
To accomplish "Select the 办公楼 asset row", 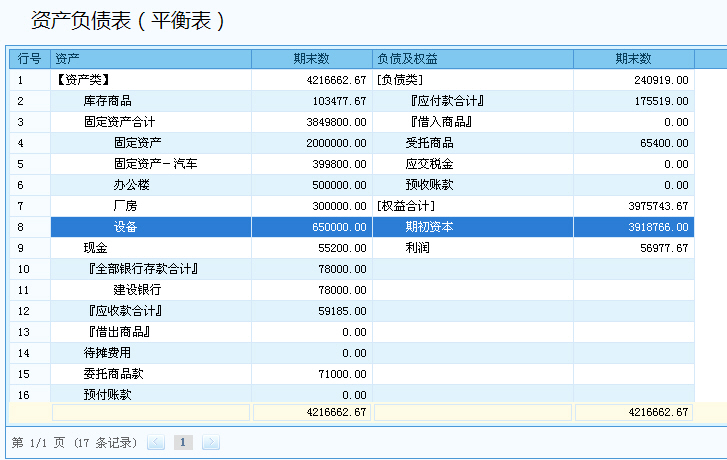I will 132,185.
